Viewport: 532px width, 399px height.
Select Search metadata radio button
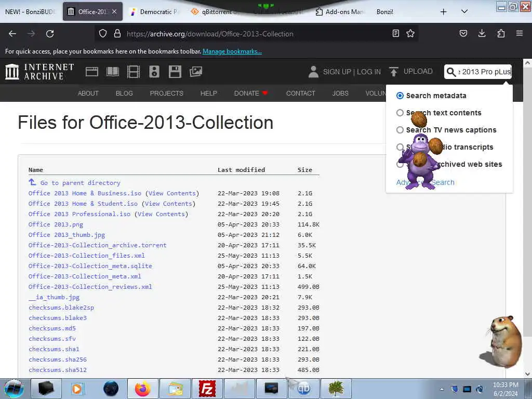click(x=400, y=96)
